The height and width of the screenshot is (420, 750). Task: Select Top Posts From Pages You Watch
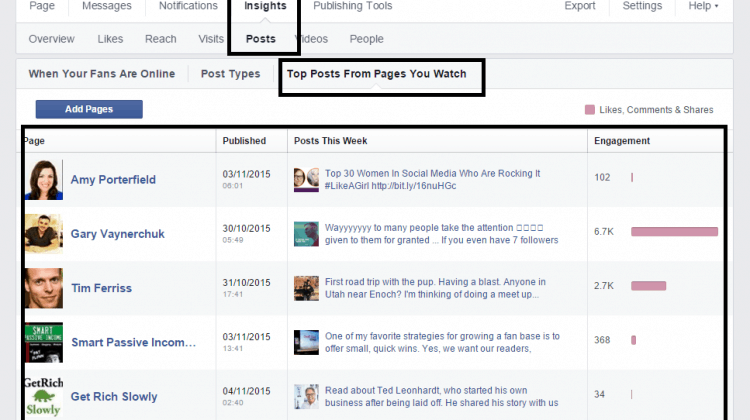pyautogui.click(x=376, y=74)
